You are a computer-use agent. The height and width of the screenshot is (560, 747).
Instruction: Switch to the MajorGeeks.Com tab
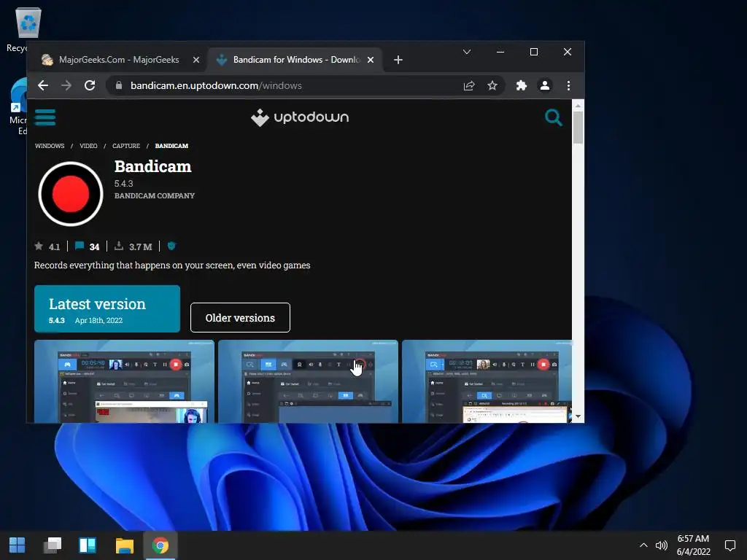(120, 60)
